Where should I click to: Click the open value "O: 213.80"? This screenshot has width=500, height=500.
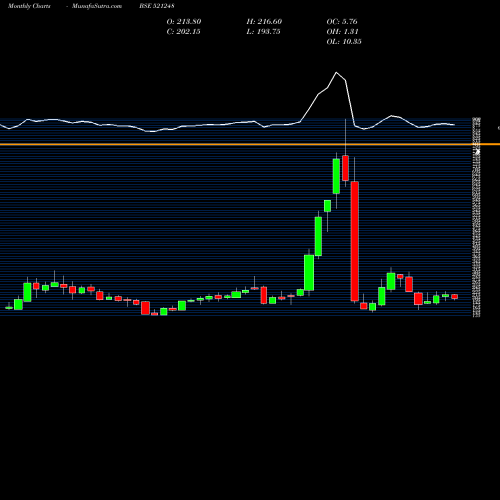(x=184, y=21)
